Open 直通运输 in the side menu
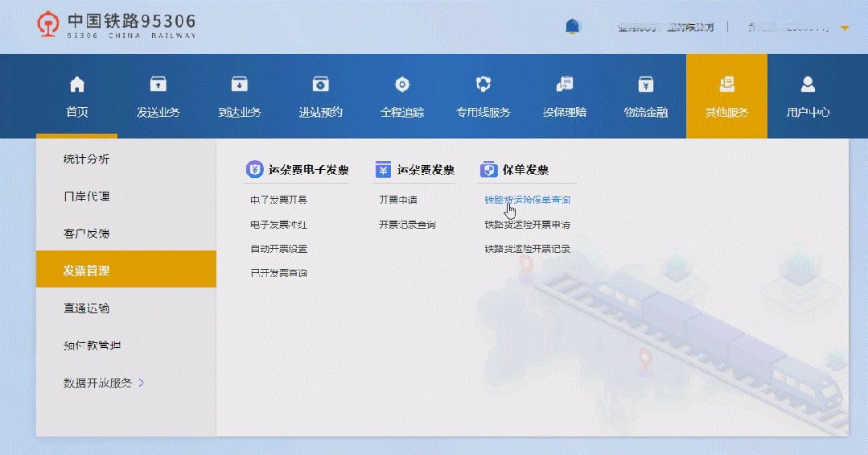This screenshot has width=868, height=455. pyautogui.click(x=86, y=308)
